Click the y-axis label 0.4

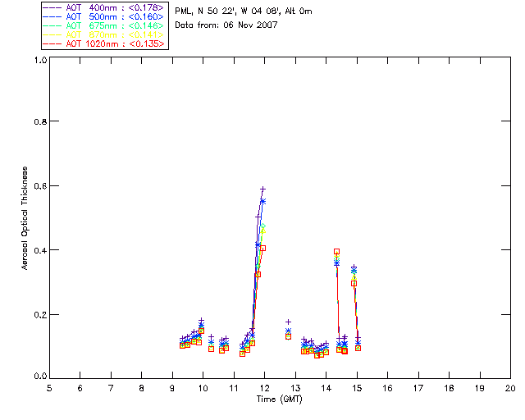click(40, 250)
